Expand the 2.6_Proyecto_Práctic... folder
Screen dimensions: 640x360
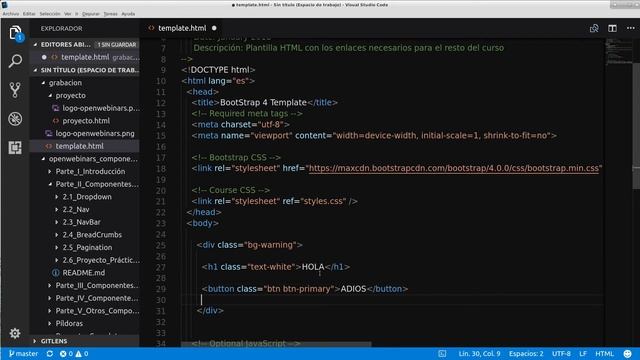click(x=56, y=260)
